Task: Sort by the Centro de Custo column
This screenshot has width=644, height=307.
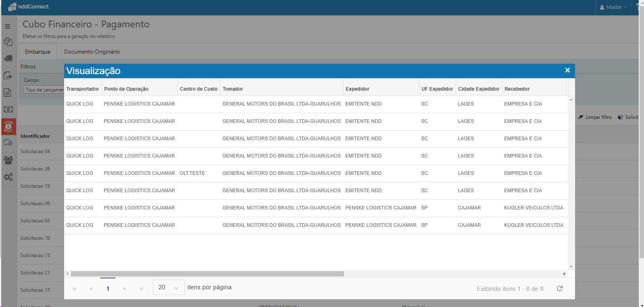Action: point(199,89)
